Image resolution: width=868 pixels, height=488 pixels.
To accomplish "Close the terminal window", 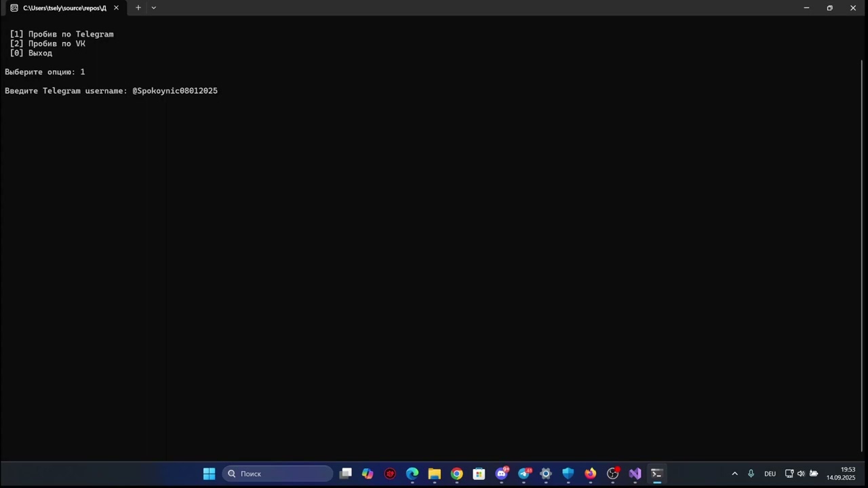I will (x=853, y=8).
